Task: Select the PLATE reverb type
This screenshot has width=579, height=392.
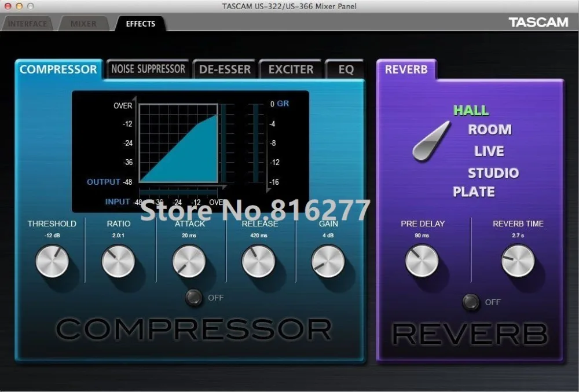Action: tap(474, 192)
